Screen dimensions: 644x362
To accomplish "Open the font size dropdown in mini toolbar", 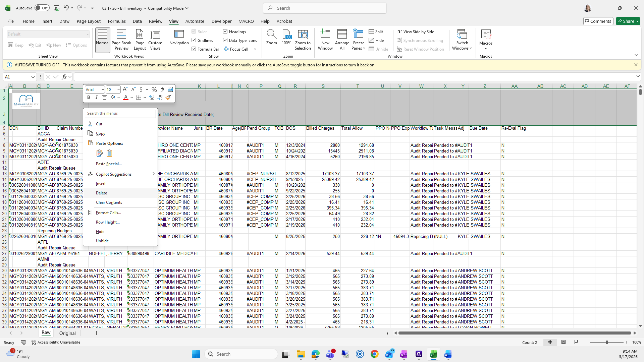I will pyautogui.click(x=118, y=89).
